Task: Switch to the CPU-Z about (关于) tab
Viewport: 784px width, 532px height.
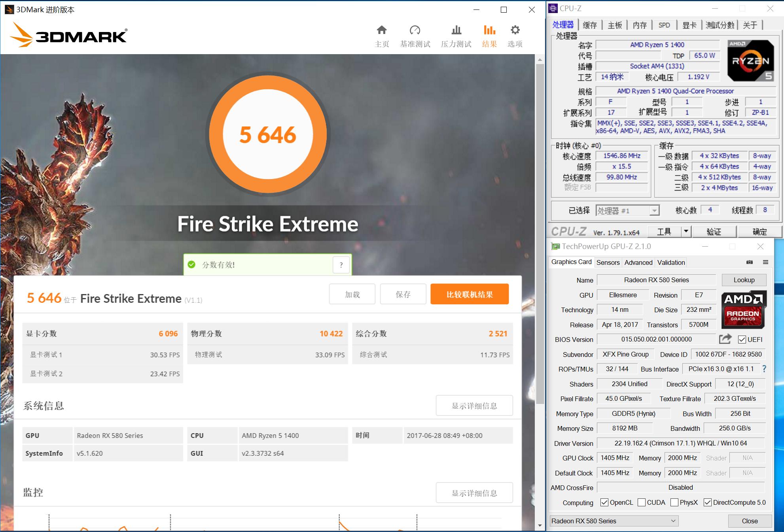Action: (x=750, y=25)
